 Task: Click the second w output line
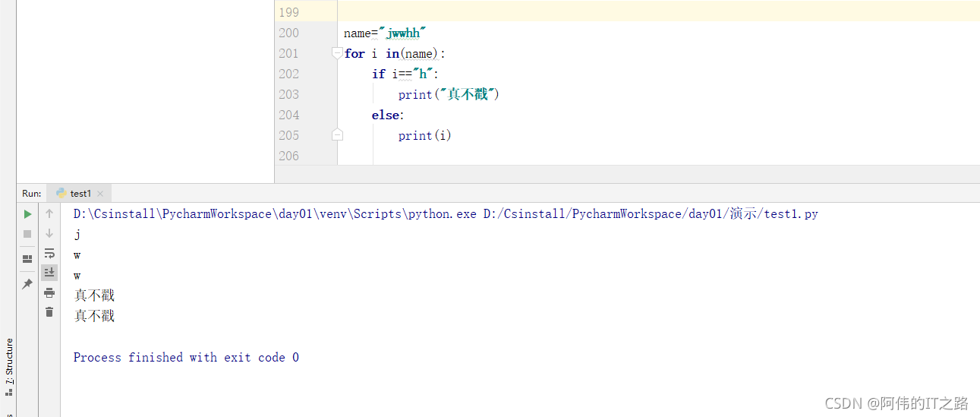click(x=77, y=276)
